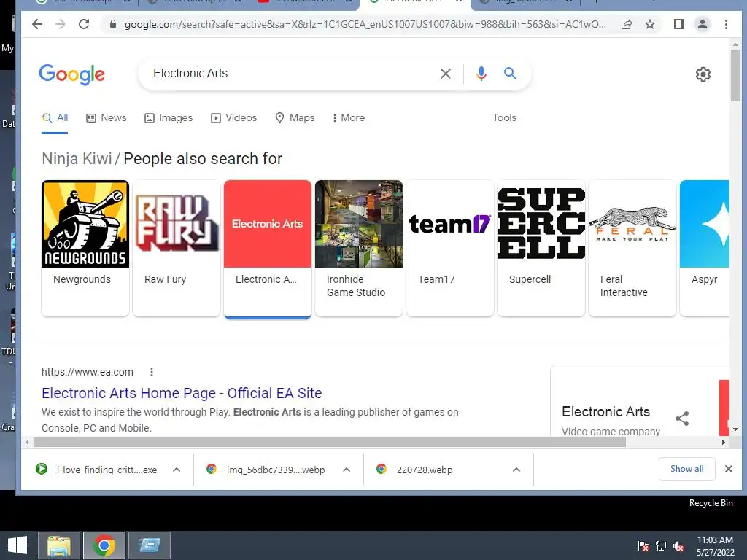747x560 pixels.
Task: Open Google quick settings gear
Action: (703, 74)
